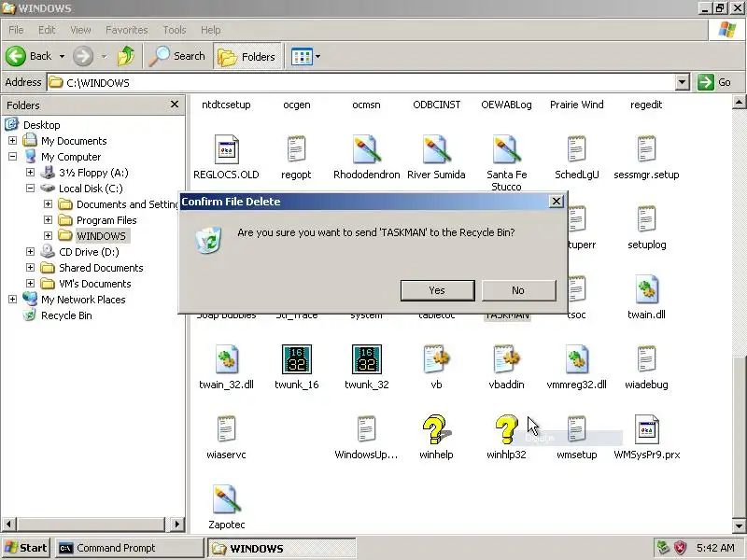
Task: Switch to Command Prompt taskbar button
Action: [x=129, y=548]
